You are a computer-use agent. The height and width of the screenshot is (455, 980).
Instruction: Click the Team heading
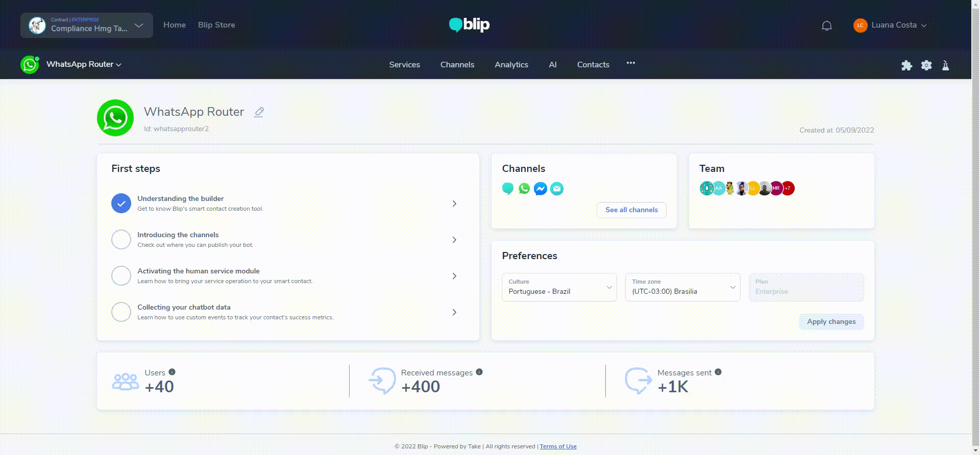click(712, 169)
